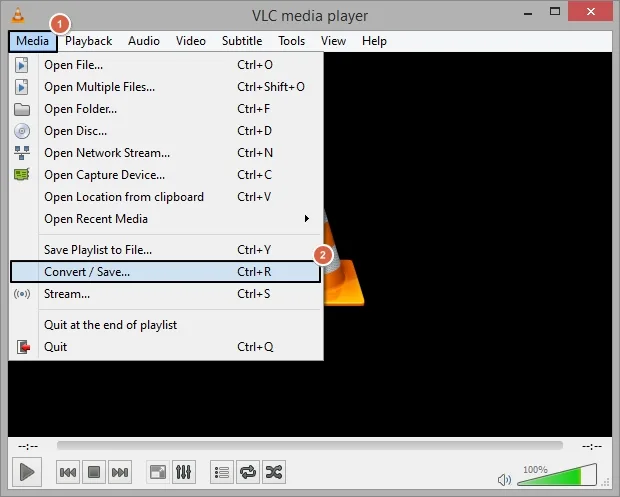Click the Open Disc icon
620x497 pixels.
22,131
